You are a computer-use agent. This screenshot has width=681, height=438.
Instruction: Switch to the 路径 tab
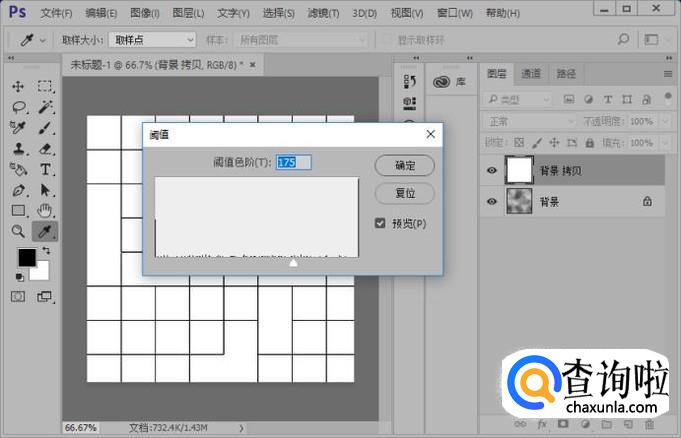click(x=566, y=73)
